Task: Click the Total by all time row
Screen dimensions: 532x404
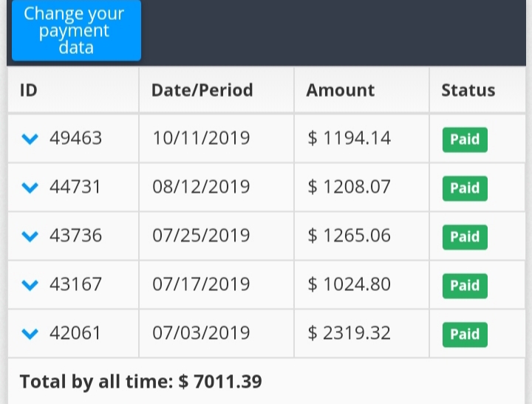Action: coord(266,381)
